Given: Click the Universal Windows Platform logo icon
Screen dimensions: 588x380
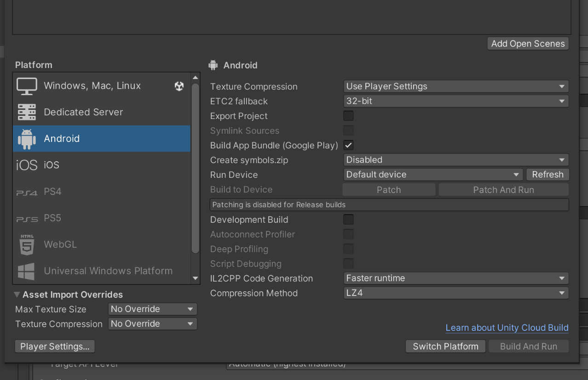Looking at the screenshot, I should tap(27, 271).
